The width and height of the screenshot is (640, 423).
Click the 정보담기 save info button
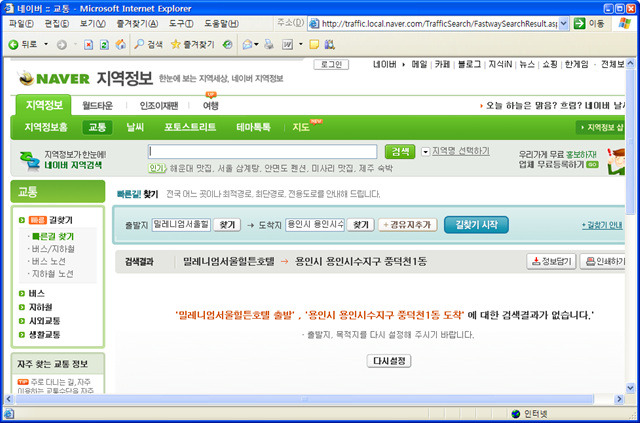pyautogui.click(x=551, y=261)
